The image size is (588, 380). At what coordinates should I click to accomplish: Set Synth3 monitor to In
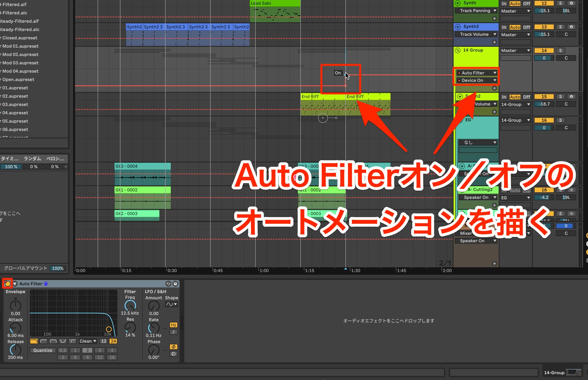pyautogui.click(x=504, y=27)
